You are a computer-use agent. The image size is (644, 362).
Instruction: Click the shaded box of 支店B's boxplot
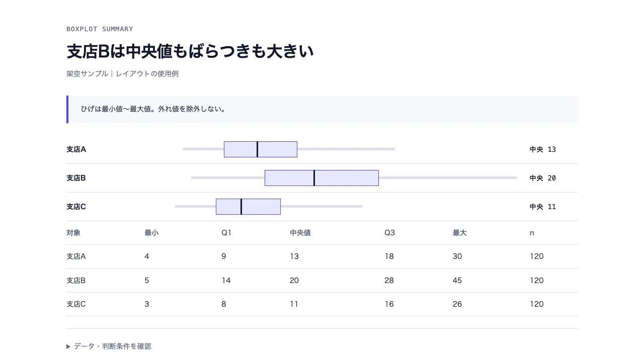pos(321,178)
